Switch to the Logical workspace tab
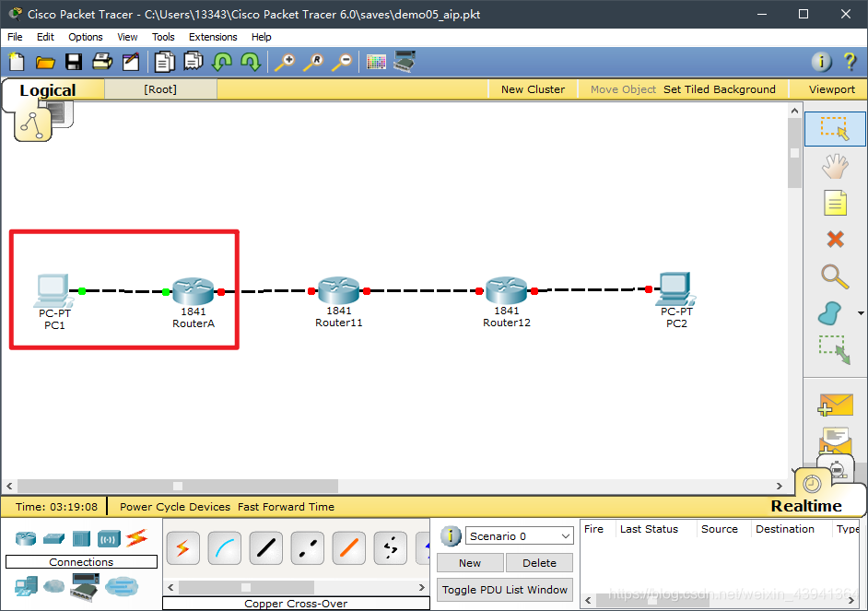The image size is (868, 611). click(48, 90)
